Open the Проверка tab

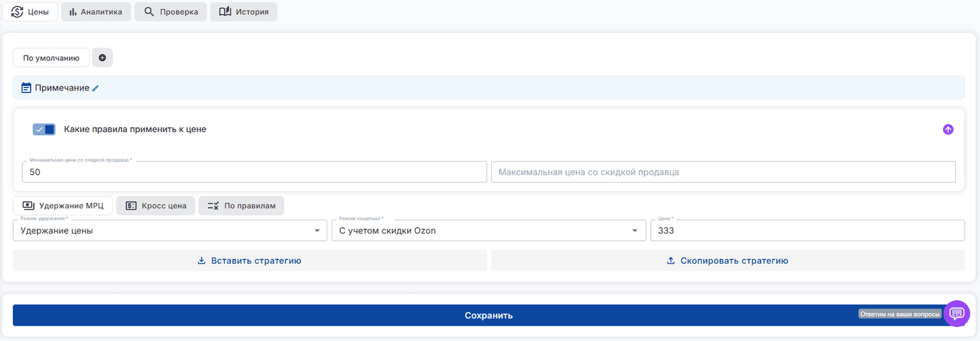pos(170,11)
